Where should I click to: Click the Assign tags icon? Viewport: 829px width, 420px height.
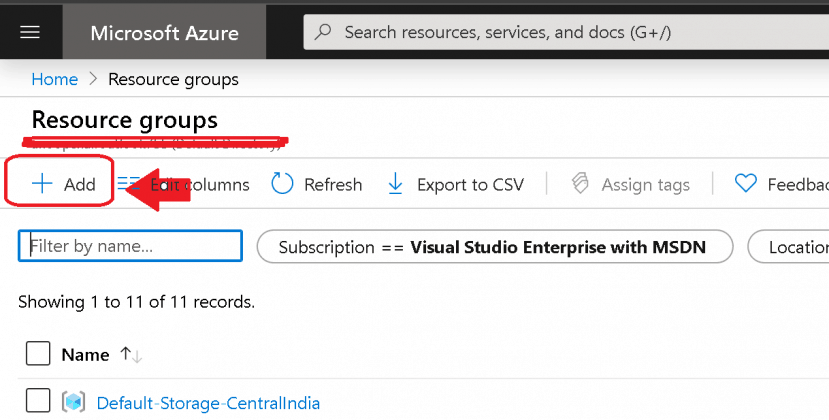coord(580,184)
